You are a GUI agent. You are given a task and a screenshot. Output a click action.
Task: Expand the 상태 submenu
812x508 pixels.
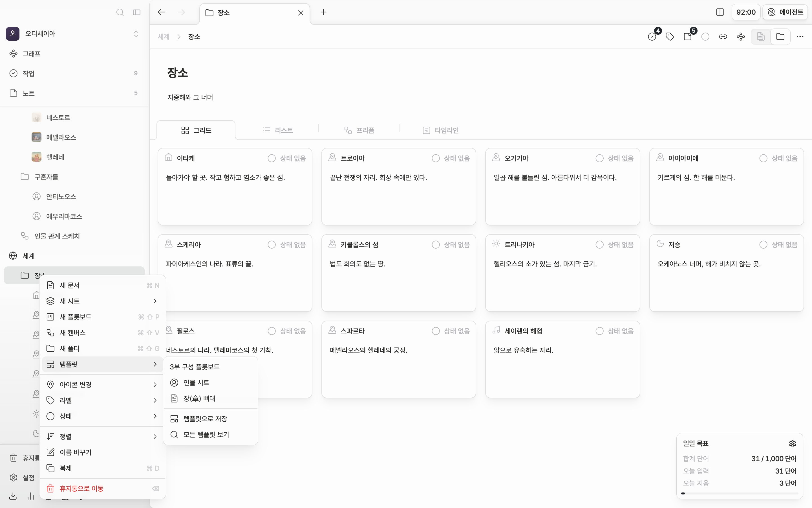pyautogui.click(x=103, y=416)
